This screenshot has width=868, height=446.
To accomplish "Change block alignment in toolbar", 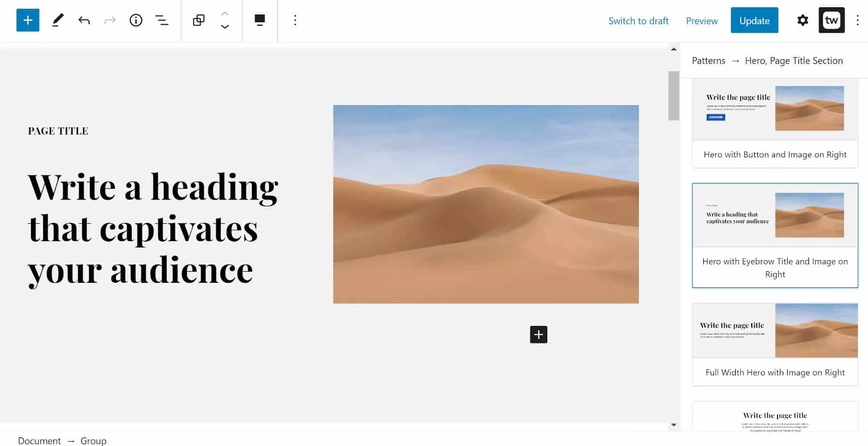I will point(260,20).
